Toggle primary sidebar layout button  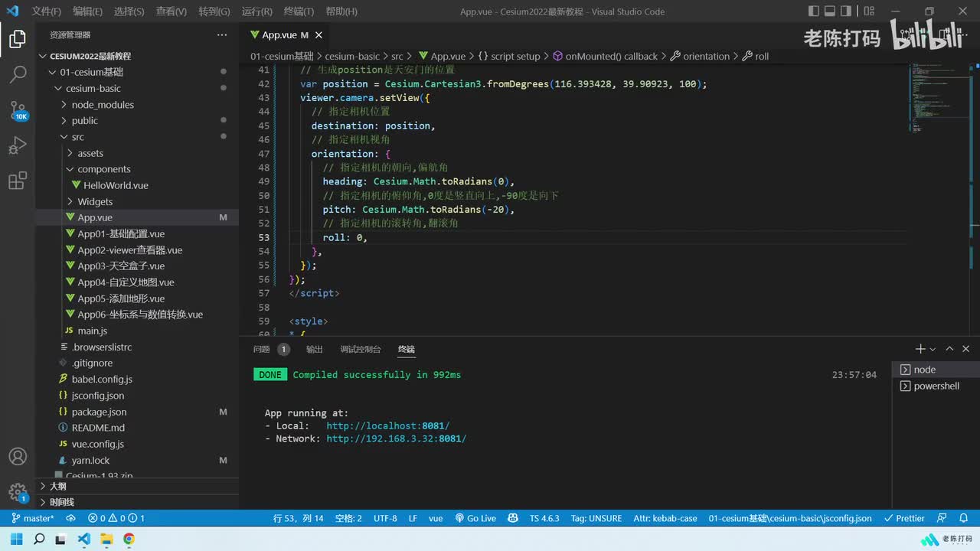click(813, 11)
